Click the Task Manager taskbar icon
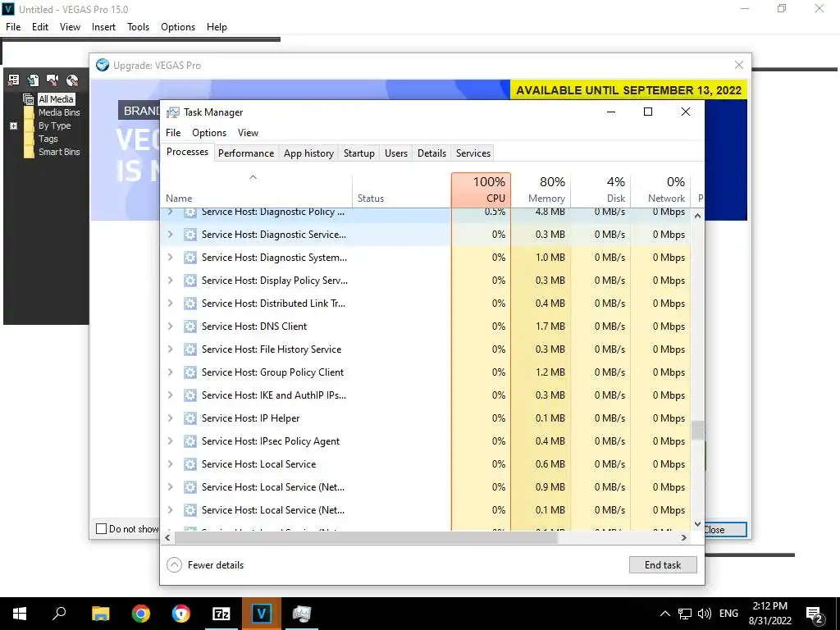The image size is (840, 630). [302, 614]
